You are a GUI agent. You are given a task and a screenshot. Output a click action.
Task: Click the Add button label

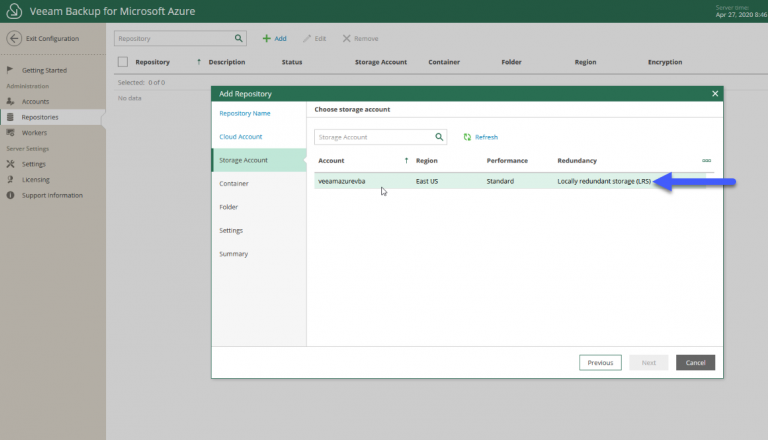tap(280, 38)
